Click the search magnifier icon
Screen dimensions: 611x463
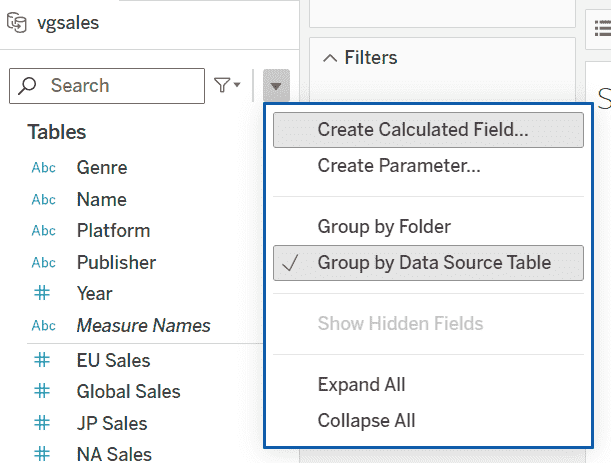[x=28, y=86]
